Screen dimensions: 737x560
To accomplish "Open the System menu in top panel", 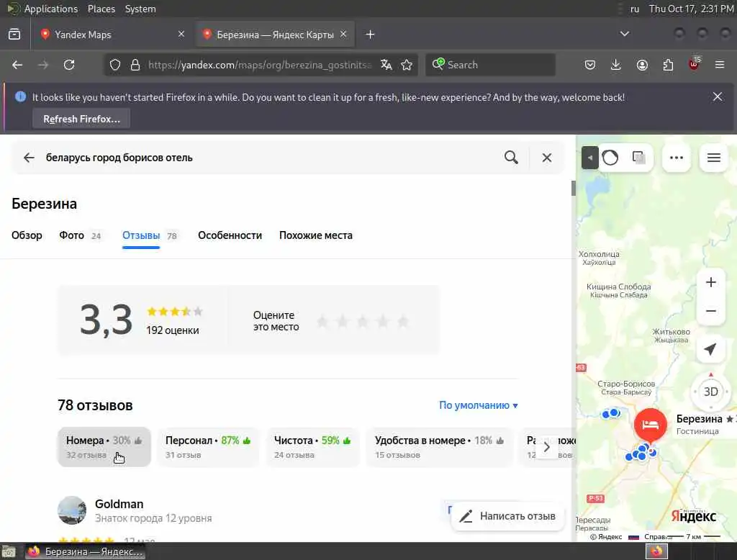I will point(140,9).
